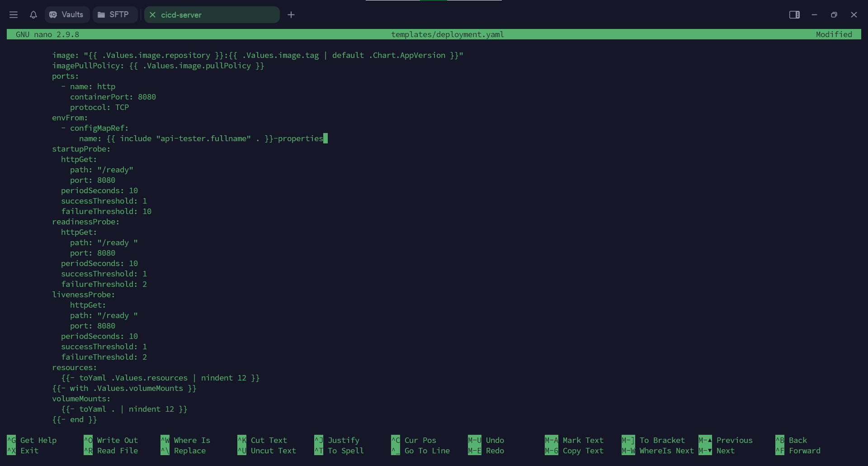Open the SFTP tab
The width and height of the screenshot is (868, 466).
coord(115,15)
